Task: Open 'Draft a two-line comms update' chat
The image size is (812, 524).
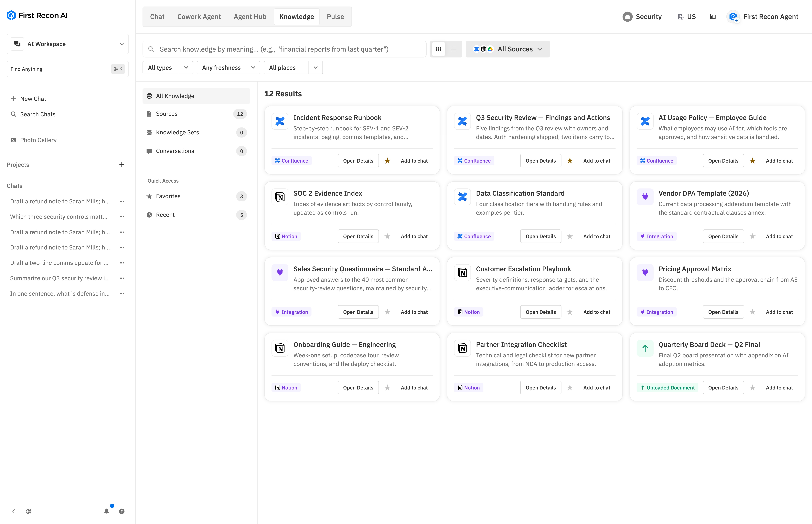Action: click(x=59, y=263)
